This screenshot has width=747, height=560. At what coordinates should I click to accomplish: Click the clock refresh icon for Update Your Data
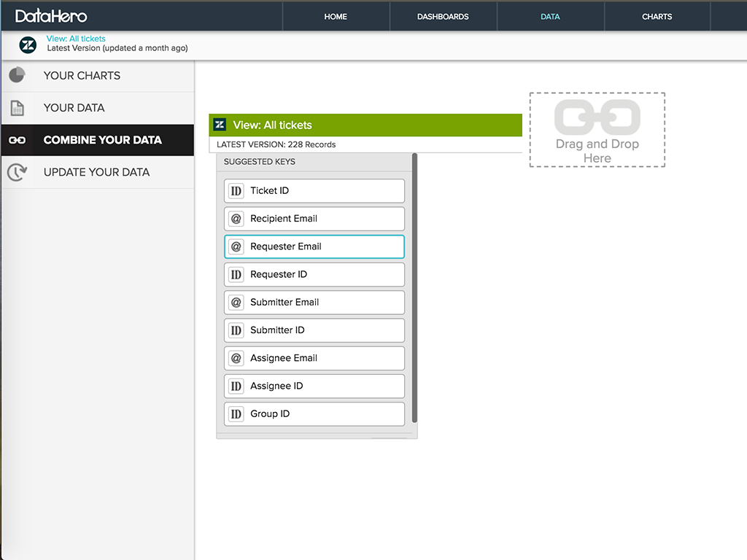[17, 172]
